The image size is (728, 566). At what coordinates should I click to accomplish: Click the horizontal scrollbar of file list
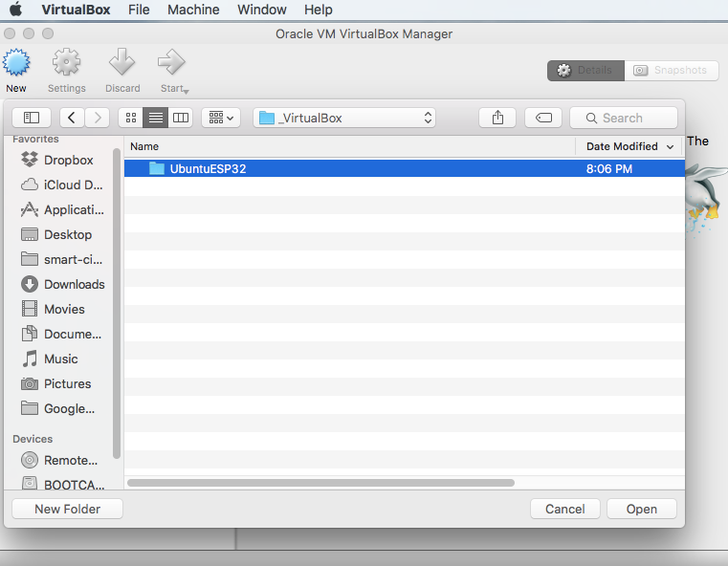pyautogui.click(x=320, y=483)
